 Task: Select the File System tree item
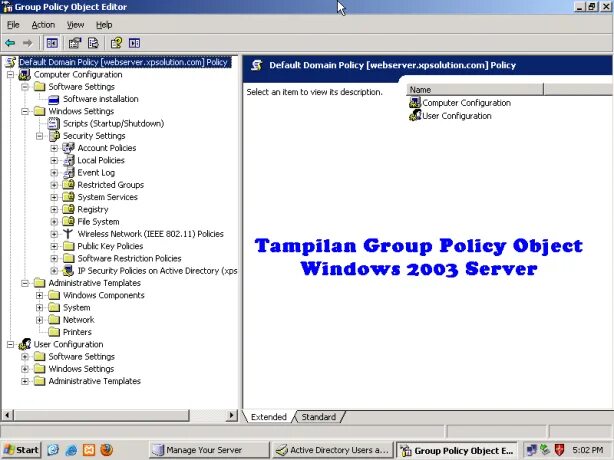[98, 222]
